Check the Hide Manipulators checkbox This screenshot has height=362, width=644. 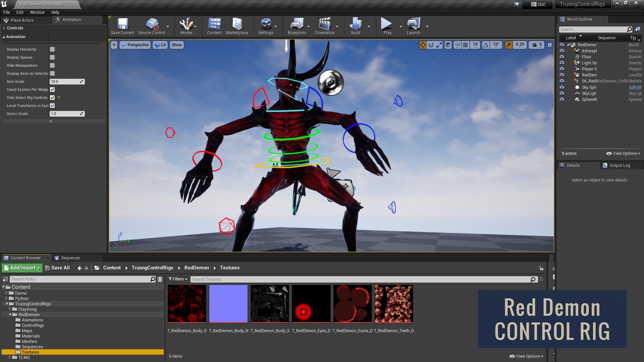(x=52, y=65)
